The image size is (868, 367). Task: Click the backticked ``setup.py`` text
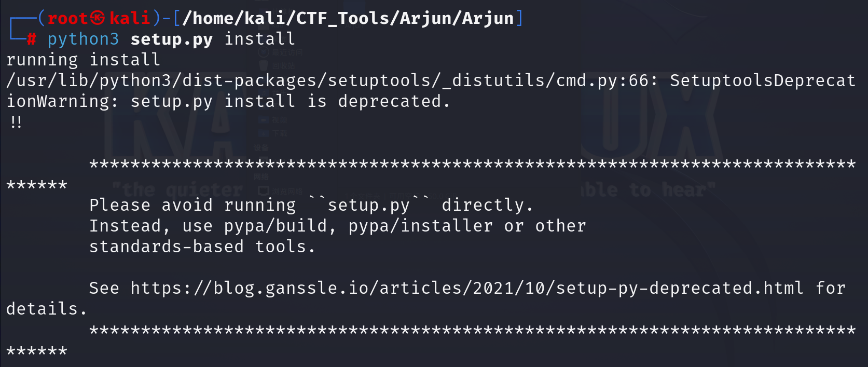tap(369, 205)
